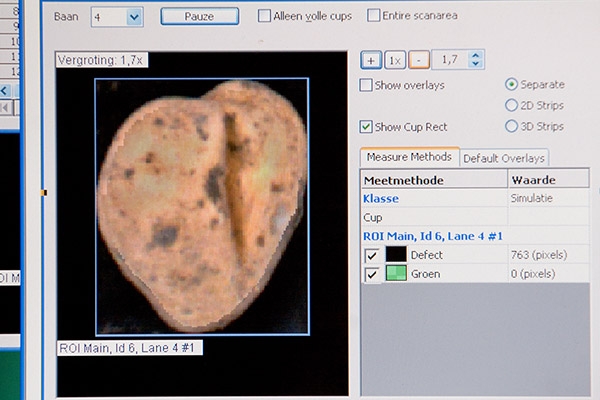
Task: Click the green Groen color swatch
Action: pyautogui.click(x=396, y=273)
